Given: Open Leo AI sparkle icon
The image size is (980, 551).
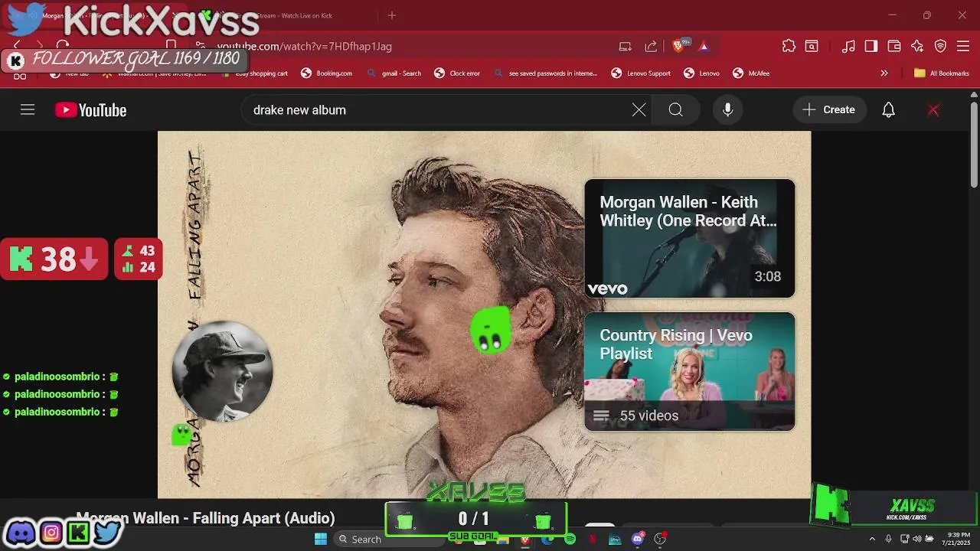Looking at the screenshot, I should pos(917,46).
